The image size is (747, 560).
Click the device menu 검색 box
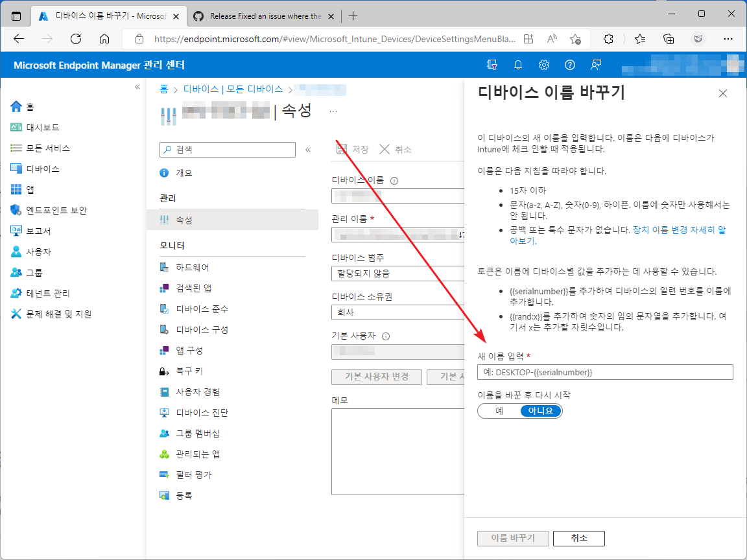click(228, 150)
